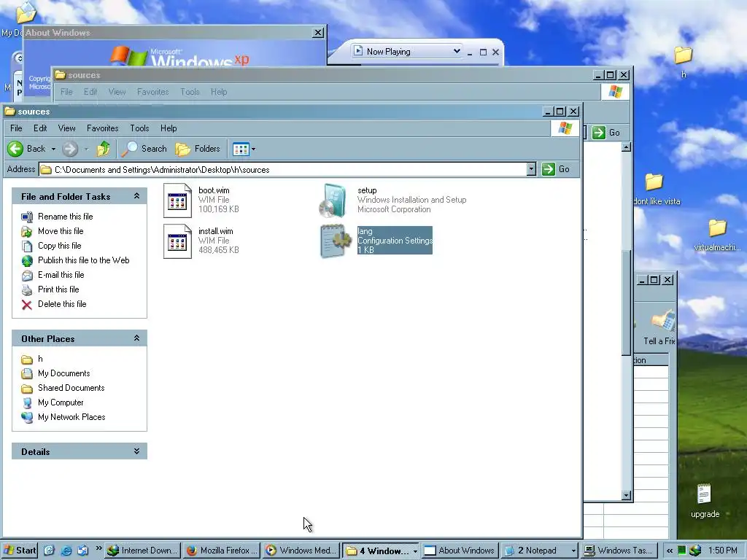
Task: Select the boot.wim file icon
Action: (178, 201)
